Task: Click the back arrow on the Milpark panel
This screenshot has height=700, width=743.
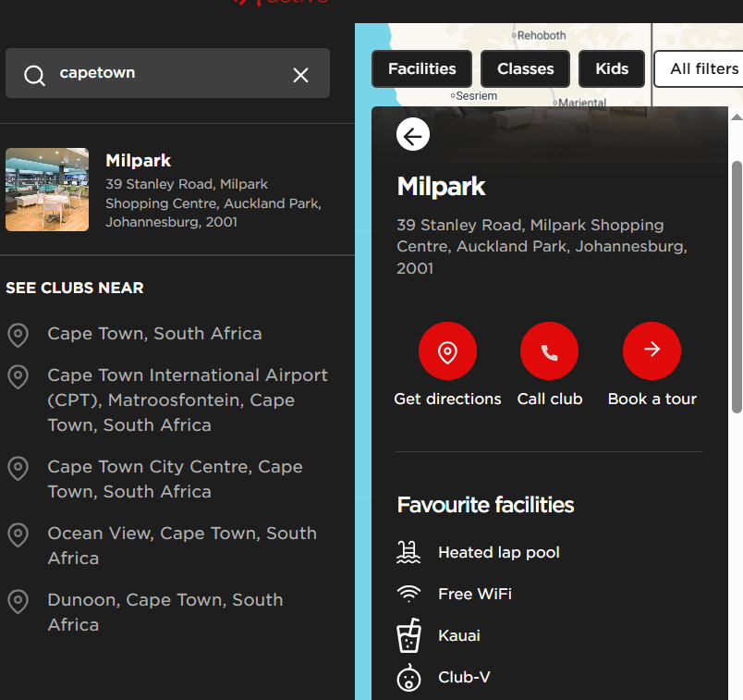Action: tap(412, 134)
